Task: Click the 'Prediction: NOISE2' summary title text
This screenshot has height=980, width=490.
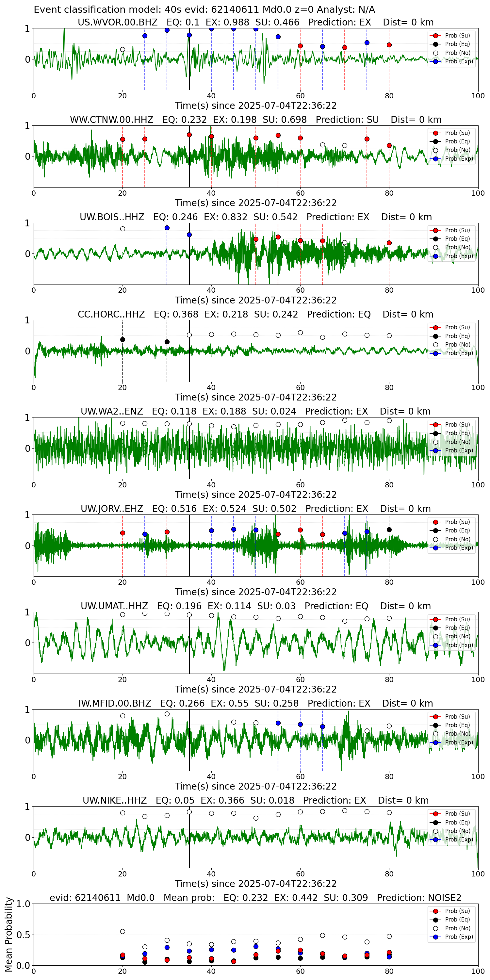Action: pyautogui.click(x=419, y=898)
